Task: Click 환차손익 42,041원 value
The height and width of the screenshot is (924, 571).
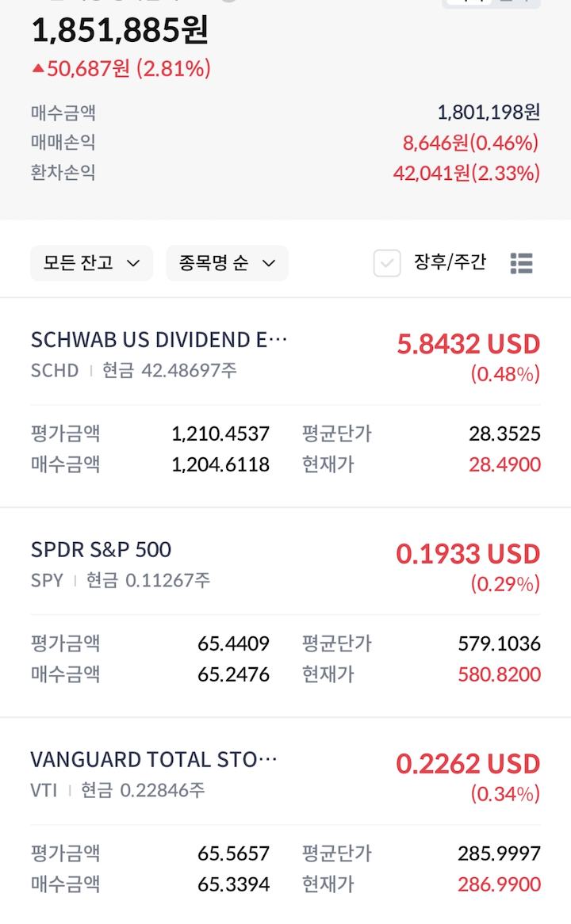Action: click(466, 173)
